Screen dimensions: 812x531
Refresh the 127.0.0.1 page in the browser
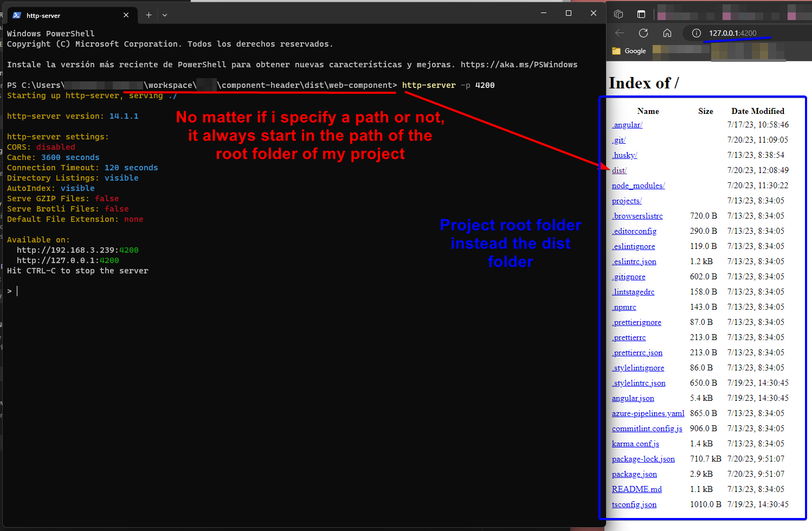click(x=643, y=33)
